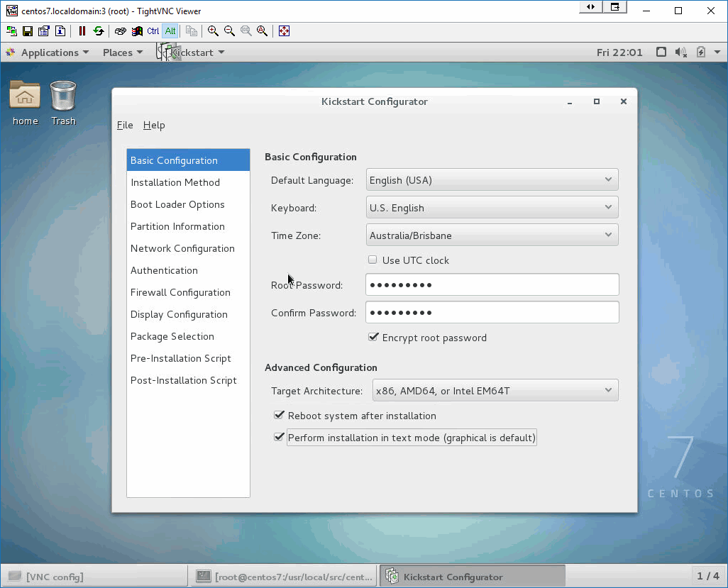Screen dimensions: 728x588
Task: Uncheck Encrypt root password
Action: [373, 337]
